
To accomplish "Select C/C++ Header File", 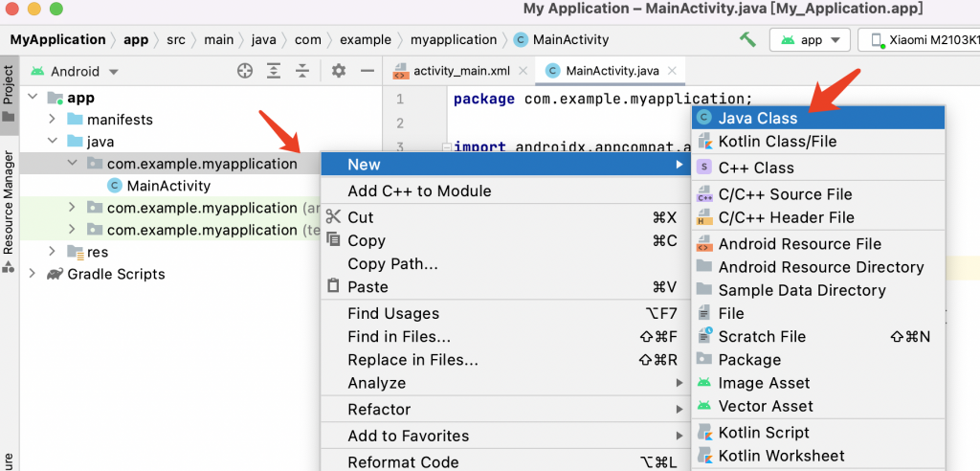I will [x=818, y=217].
